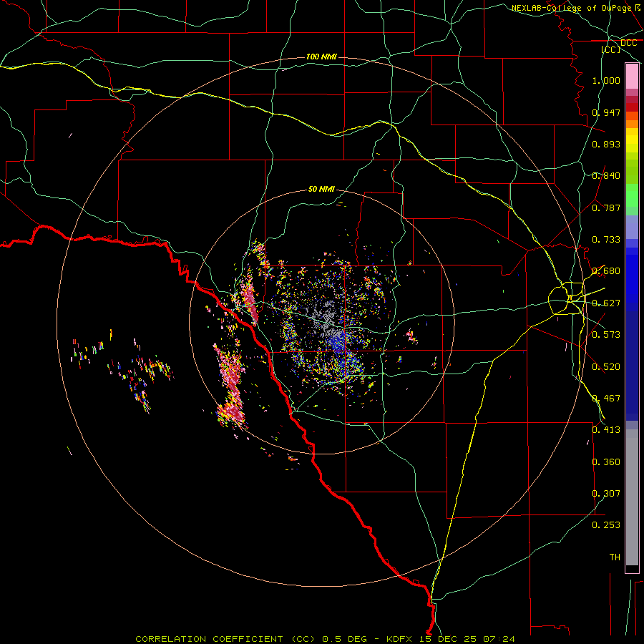Click the 0.253 scale value
The image size is (644, 644).
point(606,525)
